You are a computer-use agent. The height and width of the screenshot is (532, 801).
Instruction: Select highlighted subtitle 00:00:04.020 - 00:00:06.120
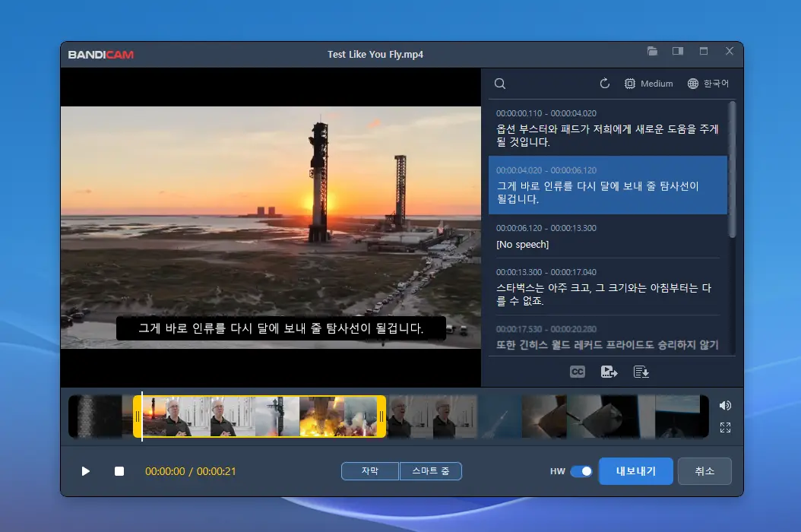click(x=608, y=185)
